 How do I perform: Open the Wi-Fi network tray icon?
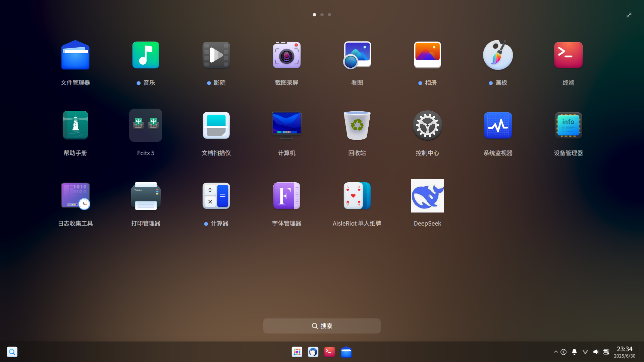click(585, 352)
